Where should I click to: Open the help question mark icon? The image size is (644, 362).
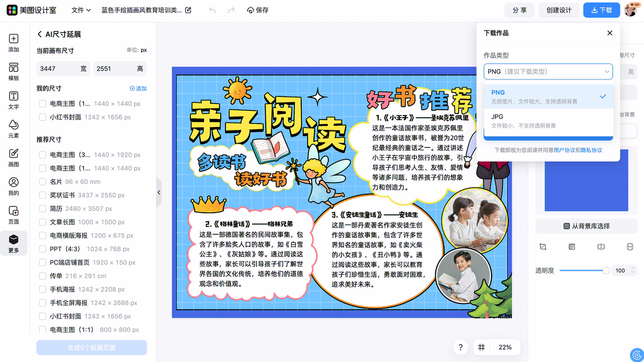(460, 347)
